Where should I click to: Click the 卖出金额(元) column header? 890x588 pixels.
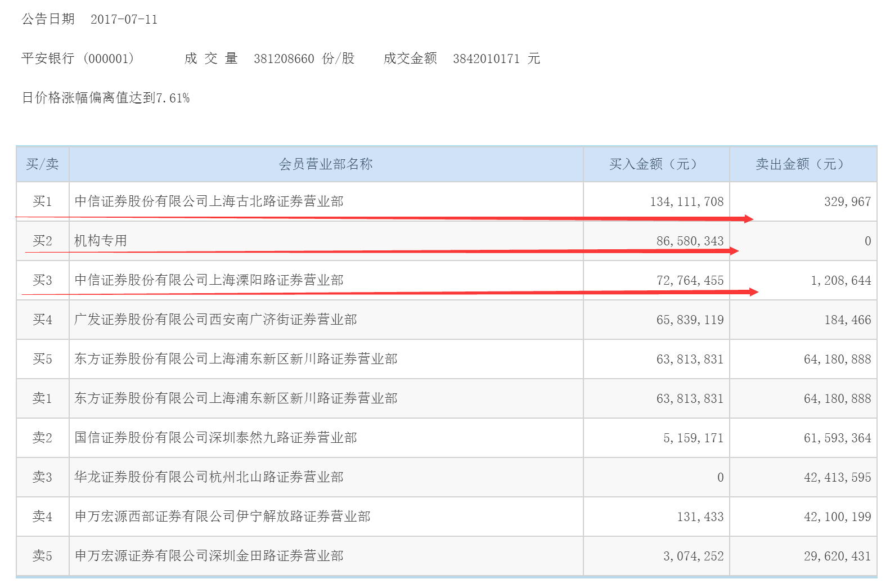click(x=803, y=164)
